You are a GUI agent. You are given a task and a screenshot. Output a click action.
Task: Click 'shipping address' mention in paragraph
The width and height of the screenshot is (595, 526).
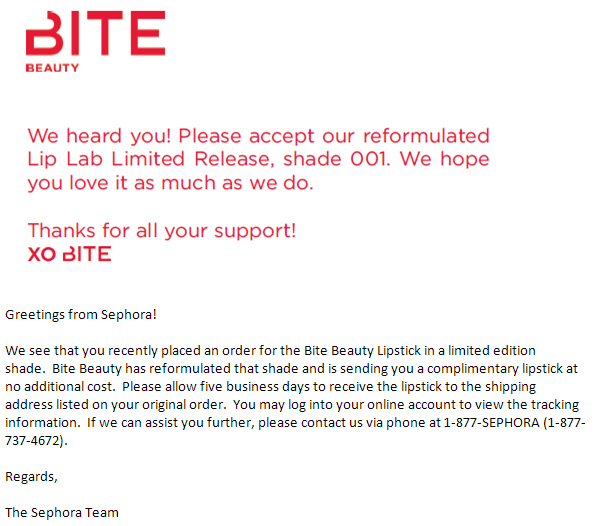pyautogui.click(x=511, y=386)
